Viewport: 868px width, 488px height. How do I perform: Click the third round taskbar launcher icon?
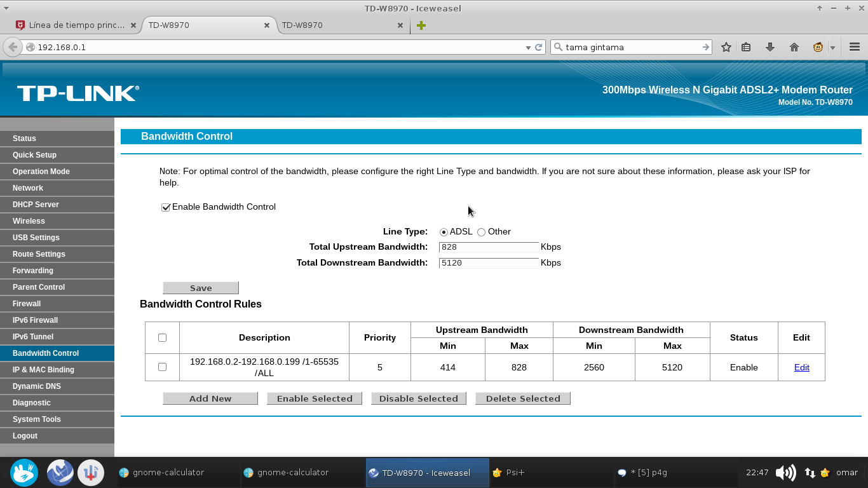[91, 473]
